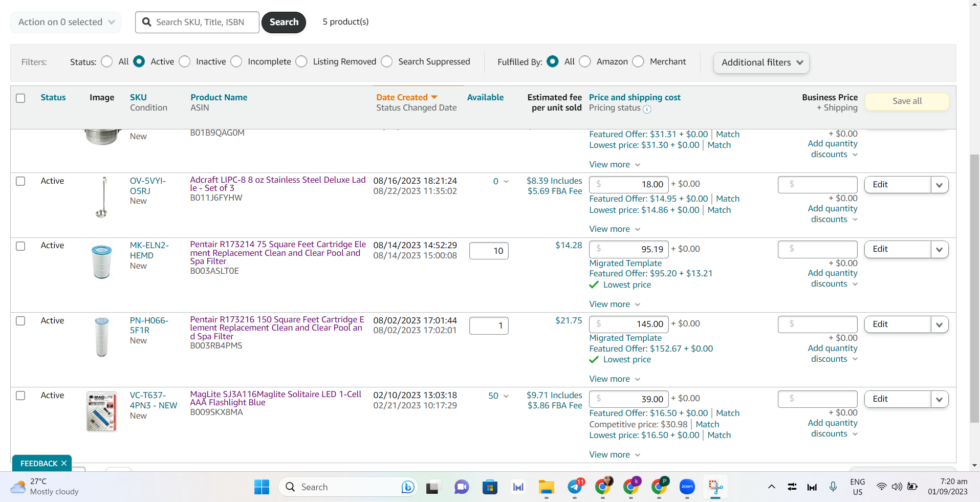Click the Pentair R173214 product thumbnail
This screenshot has height=502, width=980.
[x=101, y=261]
